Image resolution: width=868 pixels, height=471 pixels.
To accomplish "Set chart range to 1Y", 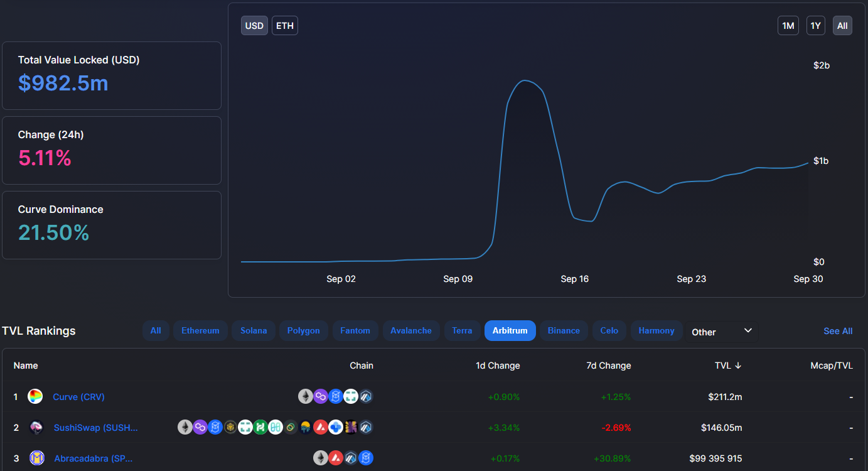I will [x=815, y=26].
